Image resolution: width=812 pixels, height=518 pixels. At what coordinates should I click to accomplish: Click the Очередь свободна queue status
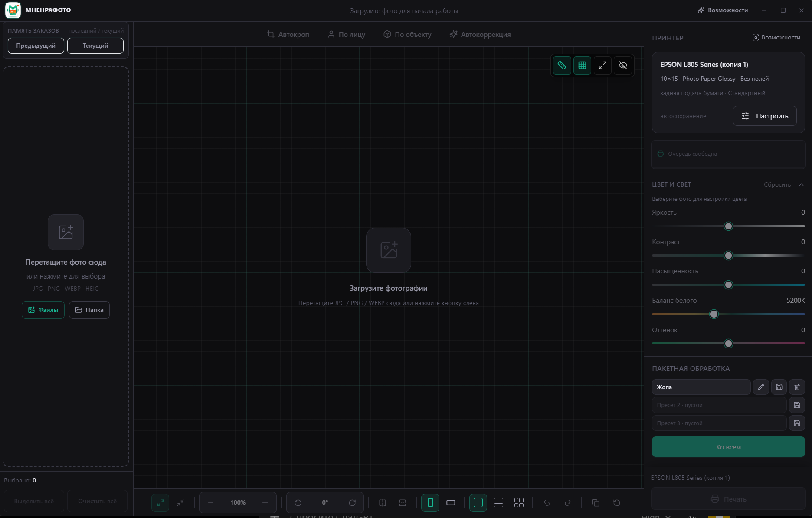[728, 154]
